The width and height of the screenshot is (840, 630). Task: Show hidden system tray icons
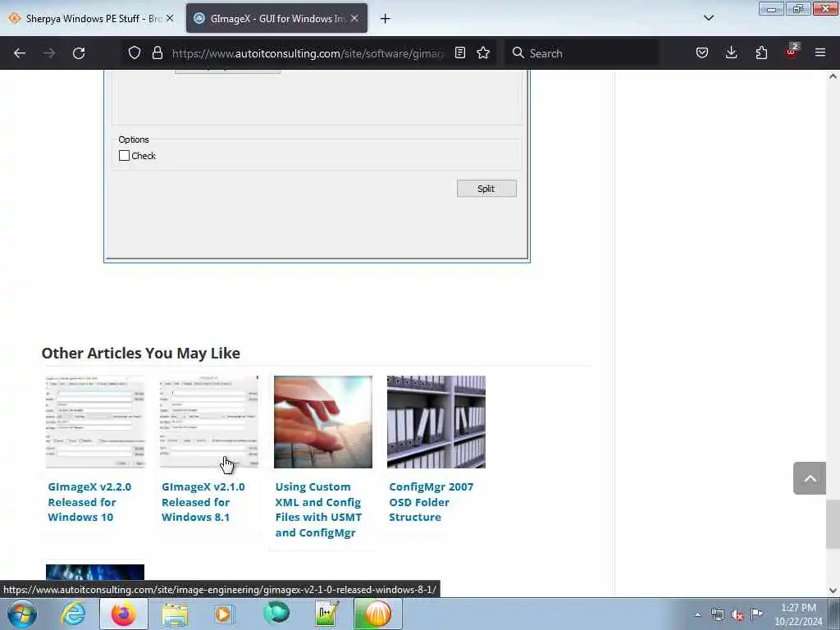tap(697, 615)
